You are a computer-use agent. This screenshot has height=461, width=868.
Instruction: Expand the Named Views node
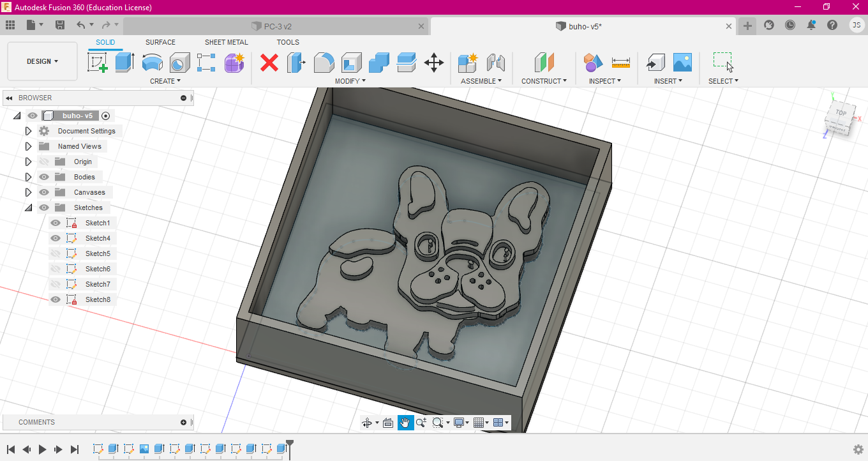[x=28, y=146]
